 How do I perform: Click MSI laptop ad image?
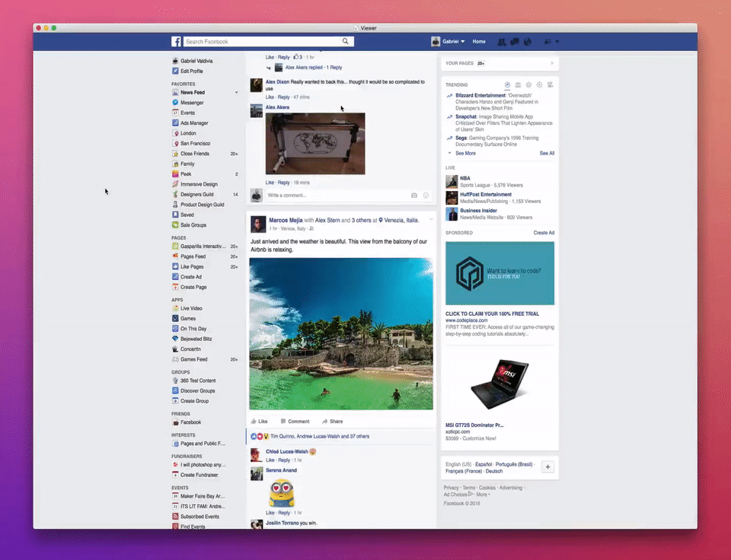tap(500, 384)
